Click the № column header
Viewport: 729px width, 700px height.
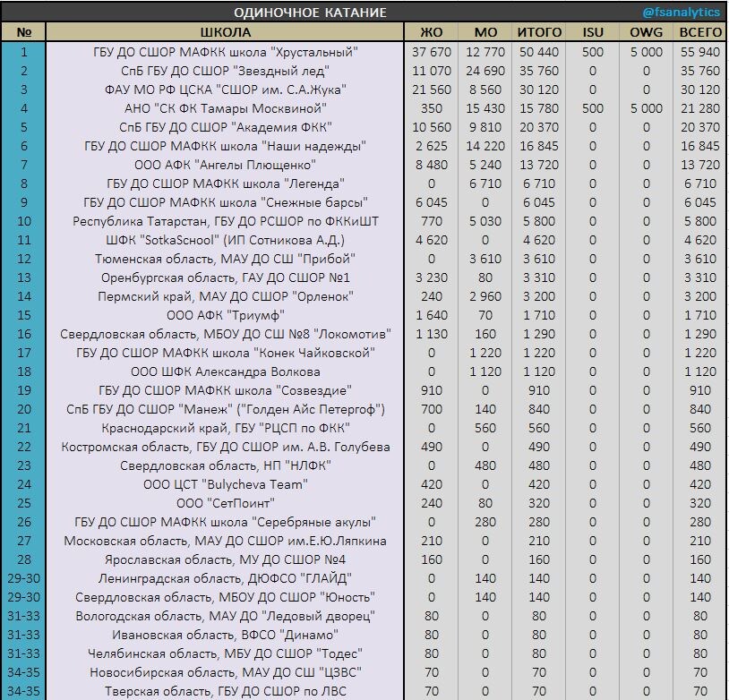[23, 32]
